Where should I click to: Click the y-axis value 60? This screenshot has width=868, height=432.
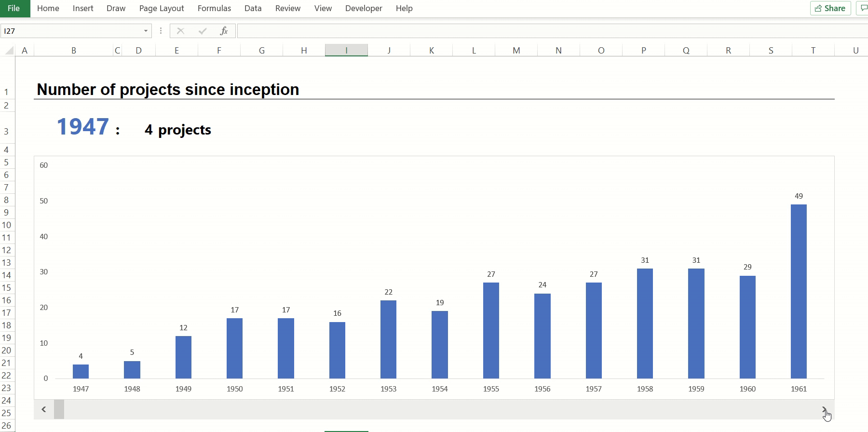44,165
